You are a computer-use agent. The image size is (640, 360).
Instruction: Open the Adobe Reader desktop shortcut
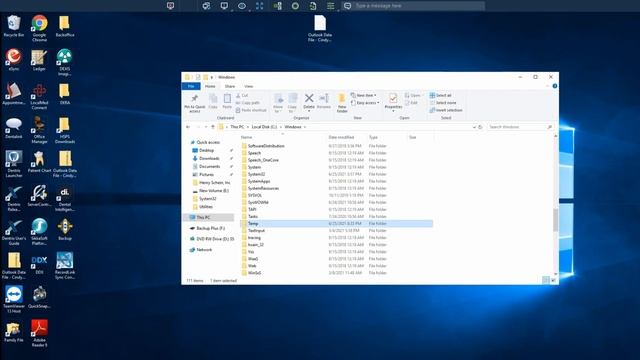click(x=39, y=333)
